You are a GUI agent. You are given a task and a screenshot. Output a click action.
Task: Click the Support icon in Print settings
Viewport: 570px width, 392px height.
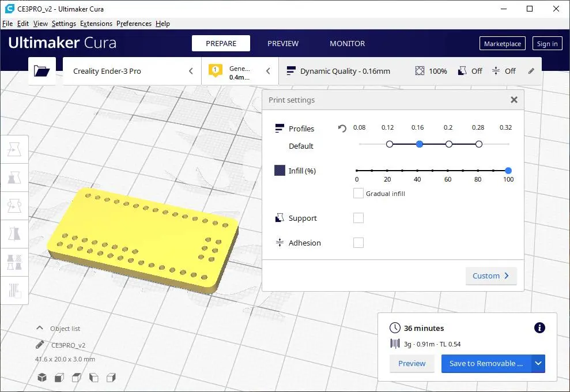(x=280, y=218)
